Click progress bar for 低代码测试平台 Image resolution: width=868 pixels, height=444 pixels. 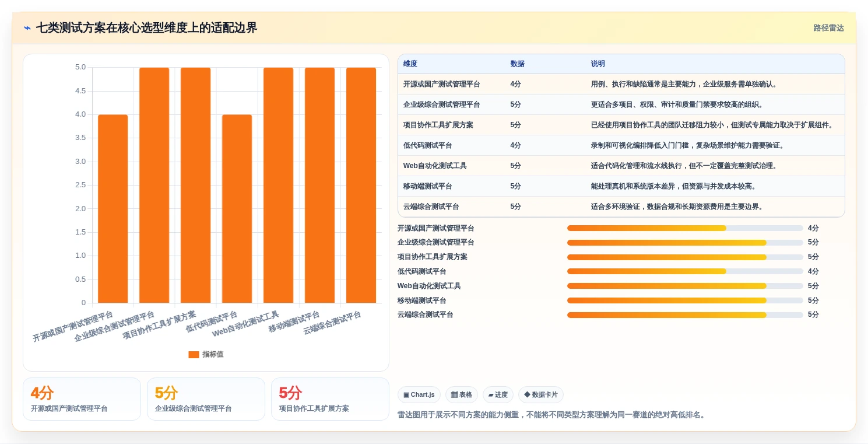pos(685,271)
